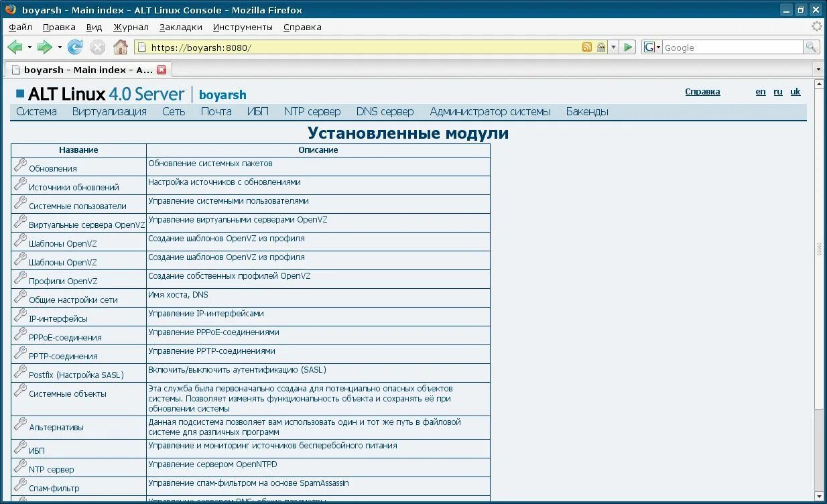Screen dimensions: 827x504
Task: Expand the address bar URL history dropdown
Action: 613,47
